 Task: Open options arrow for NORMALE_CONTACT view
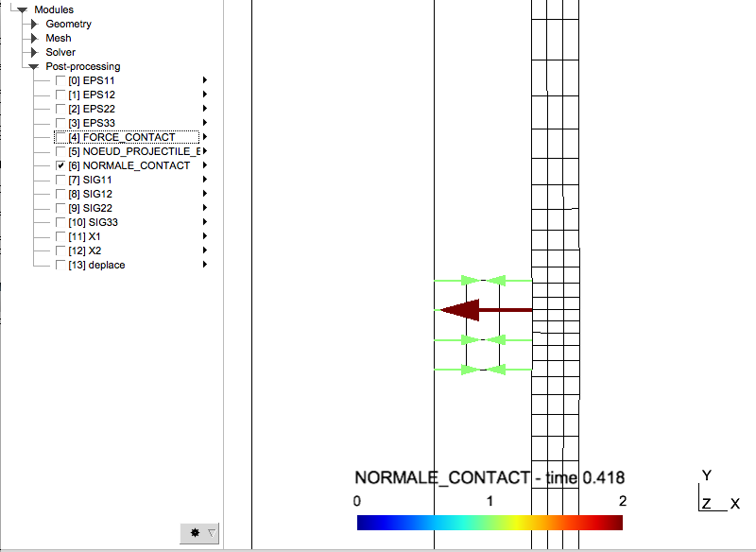point(205,165)
